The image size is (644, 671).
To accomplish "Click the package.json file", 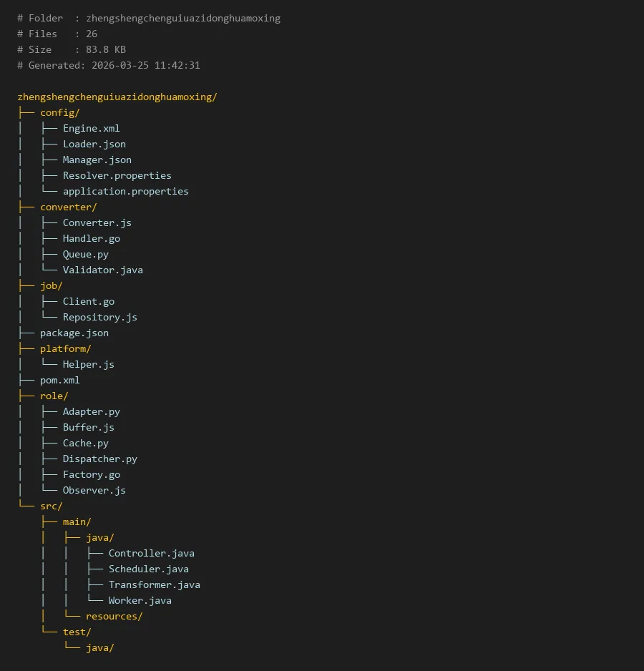I will point(74,333).
